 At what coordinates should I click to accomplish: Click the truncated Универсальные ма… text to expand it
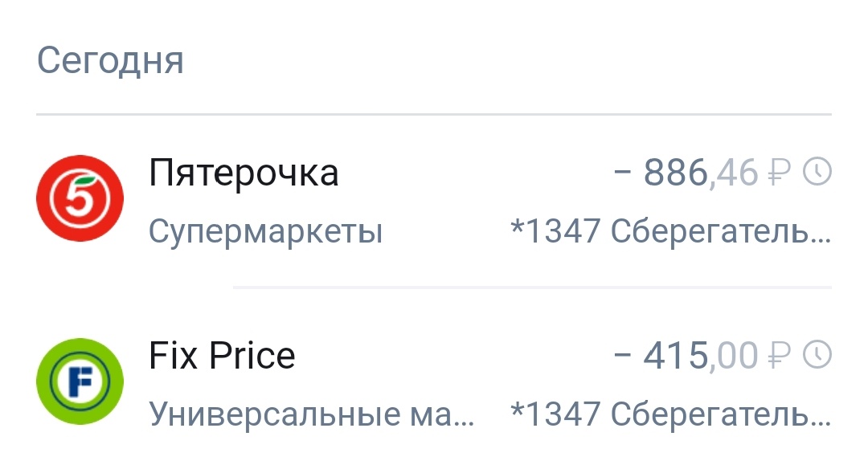tap(309, 414)
